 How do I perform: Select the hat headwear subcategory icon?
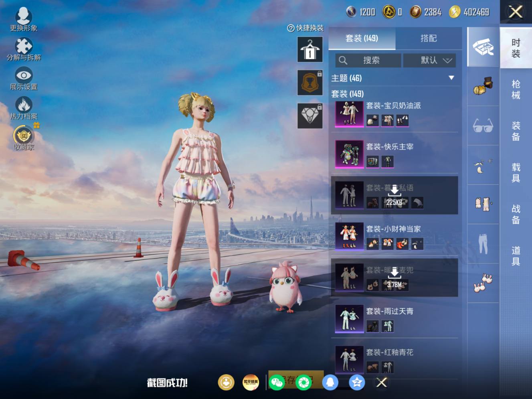pos(483,86)
